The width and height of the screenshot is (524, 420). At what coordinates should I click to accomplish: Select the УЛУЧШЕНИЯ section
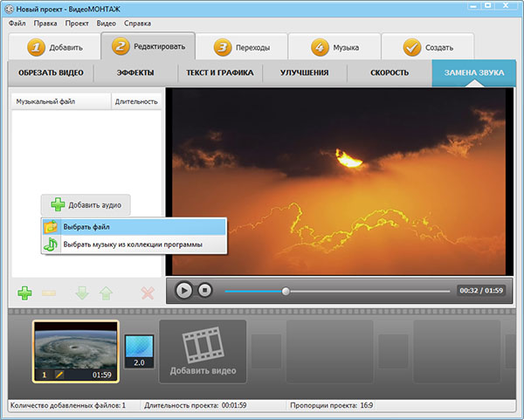tap(305, 72)
